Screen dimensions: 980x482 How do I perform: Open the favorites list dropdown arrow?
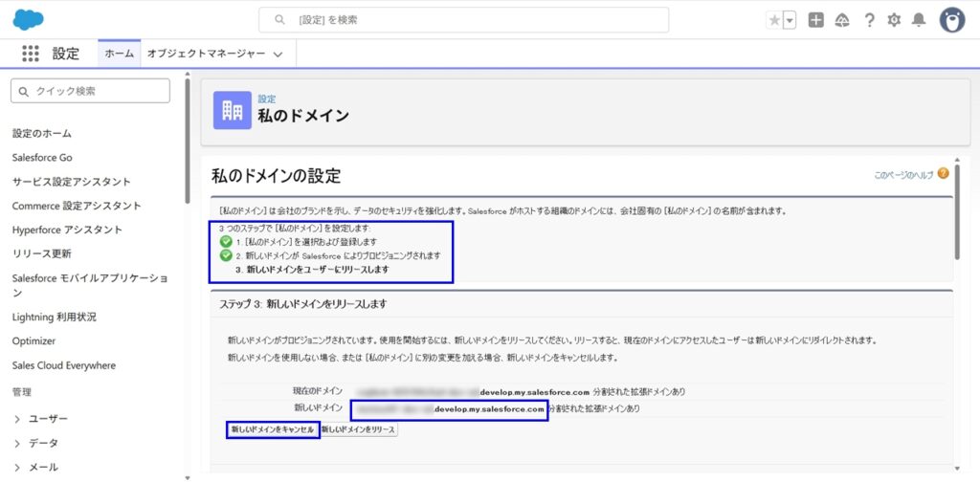(x=790, y=20)
